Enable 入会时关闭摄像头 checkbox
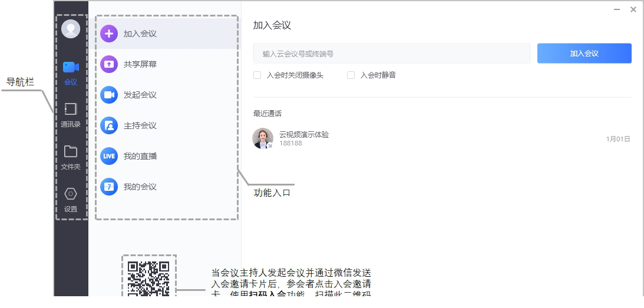644x308 pixels. [x=257, y=75]
